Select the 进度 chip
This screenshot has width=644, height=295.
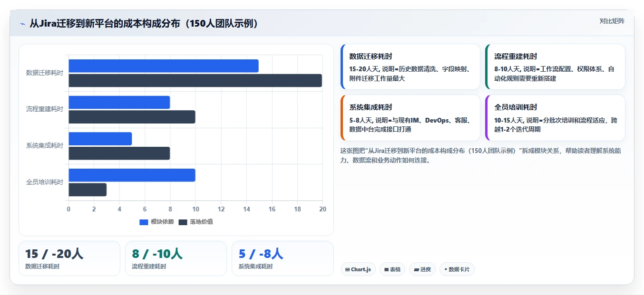(422, 269)
